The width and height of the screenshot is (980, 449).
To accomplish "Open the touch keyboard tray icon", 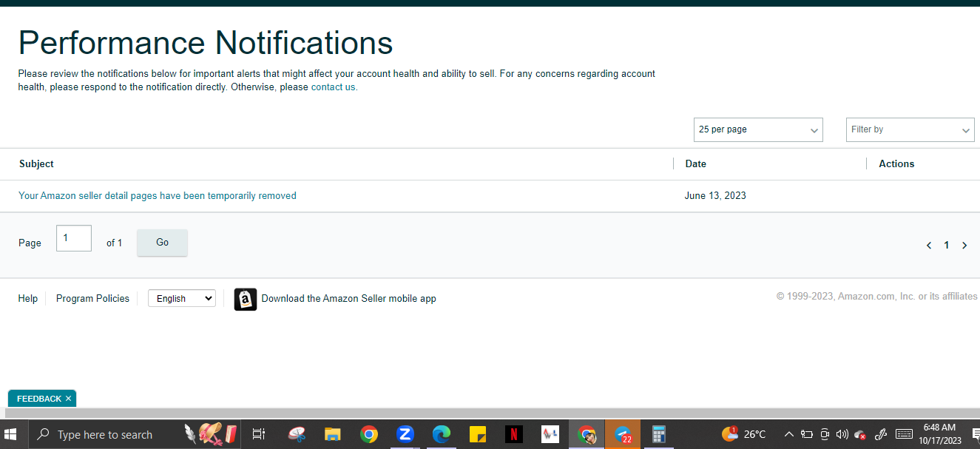I will (x=904, y=434).
